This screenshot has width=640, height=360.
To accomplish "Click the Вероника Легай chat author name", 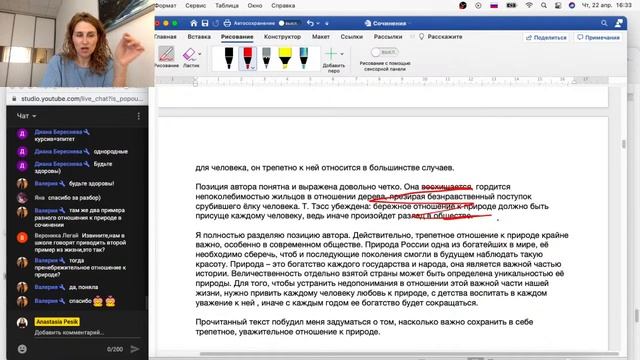I will coord(56,236).
